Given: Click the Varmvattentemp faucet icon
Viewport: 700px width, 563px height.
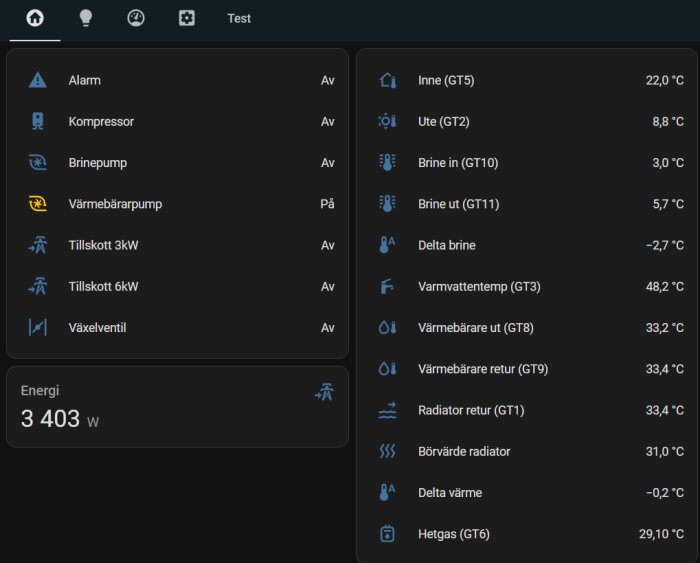Looking at the screenshot, I should (x=388, y=287).
